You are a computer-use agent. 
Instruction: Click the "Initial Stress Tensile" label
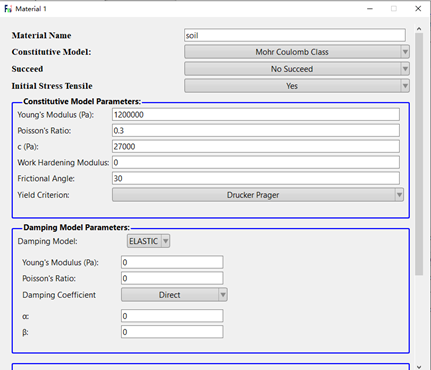point(52,86)
